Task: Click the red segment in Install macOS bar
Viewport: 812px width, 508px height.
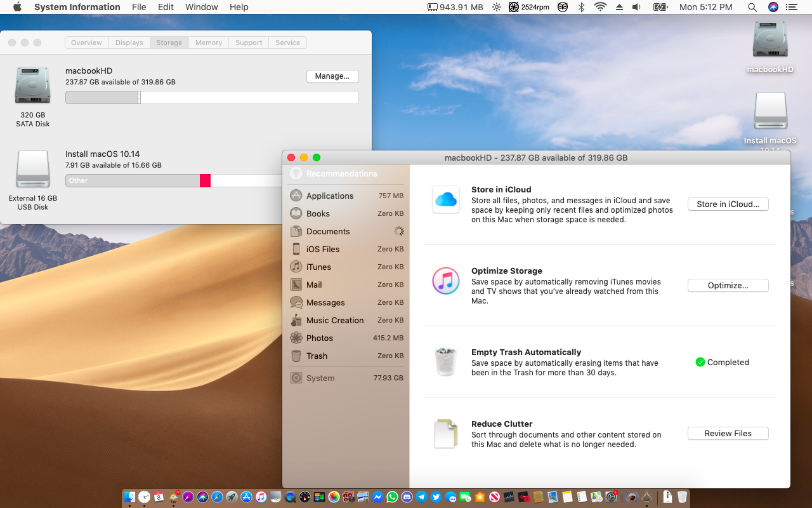Action: (x=205, y=180)
